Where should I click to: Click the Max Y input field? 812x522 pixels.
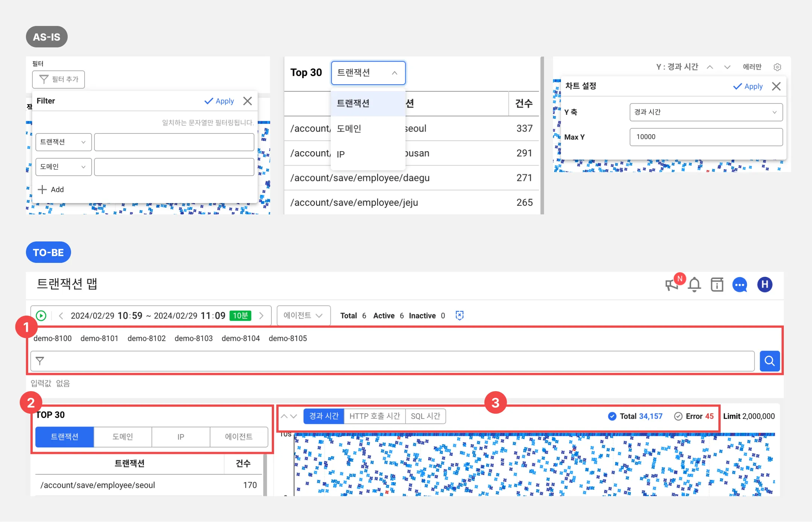[x=706, y=137]
